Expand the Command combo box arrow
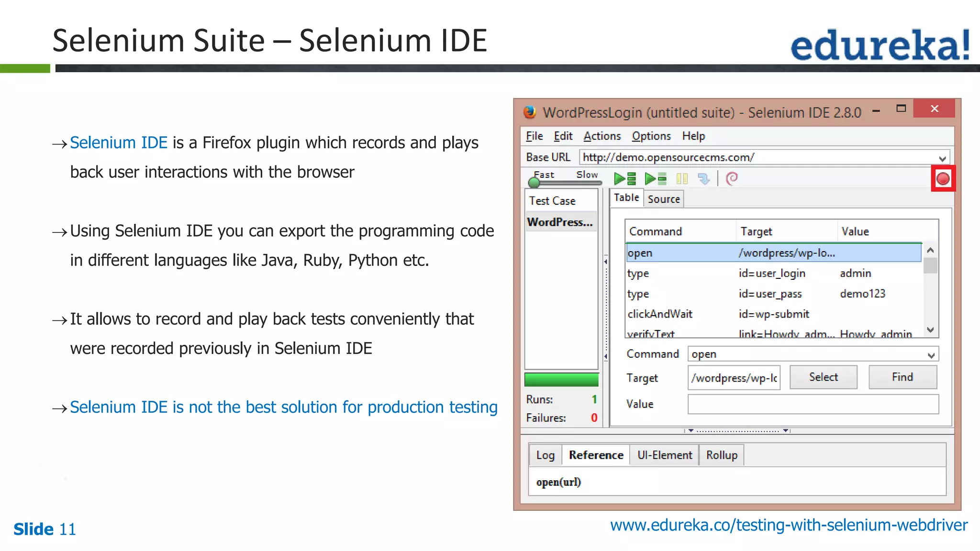 [931, 355]
